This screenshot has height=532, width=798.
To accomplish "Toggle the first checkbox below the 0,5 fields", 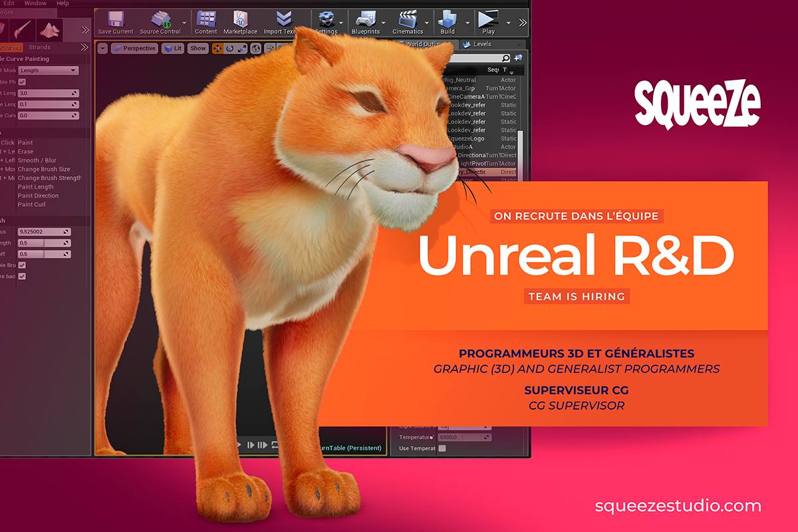I will click(x=22, y=265).
